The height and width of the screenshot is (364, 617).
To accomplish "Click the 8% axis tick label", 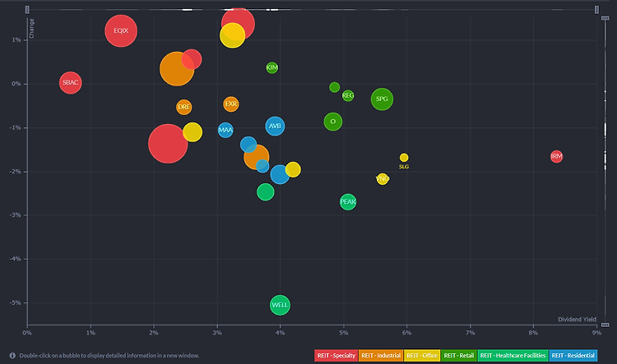I will coord(533,333).
